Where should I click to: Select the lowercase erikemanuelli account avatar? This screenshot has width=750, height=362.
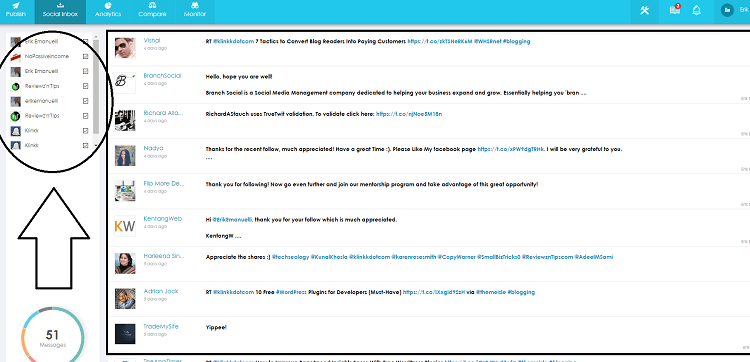tap(15, 101)
